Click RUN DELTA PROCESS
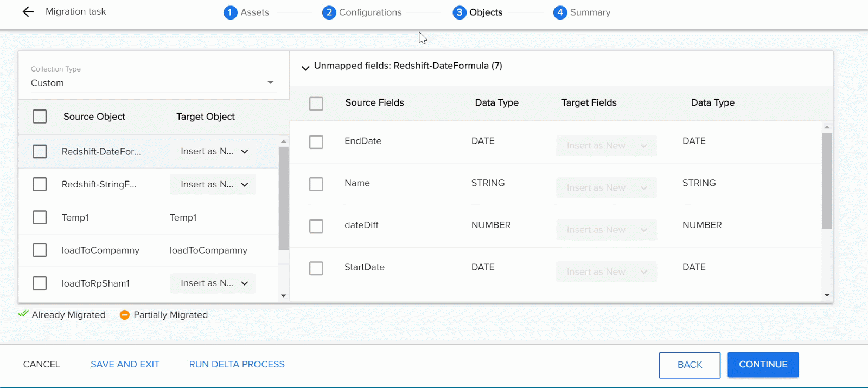868x388 pixels. coord(237,364)
